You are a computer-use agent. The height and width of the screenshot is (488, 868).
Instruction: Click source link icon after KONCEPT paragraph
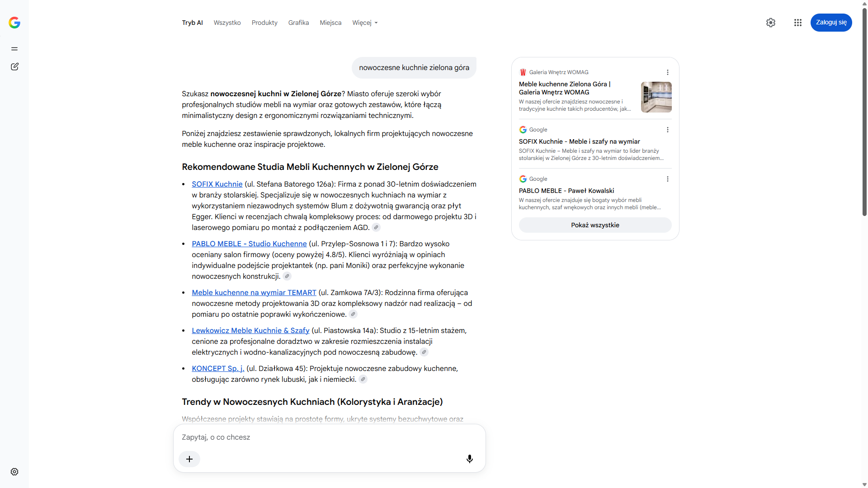(x=363, y=380)
